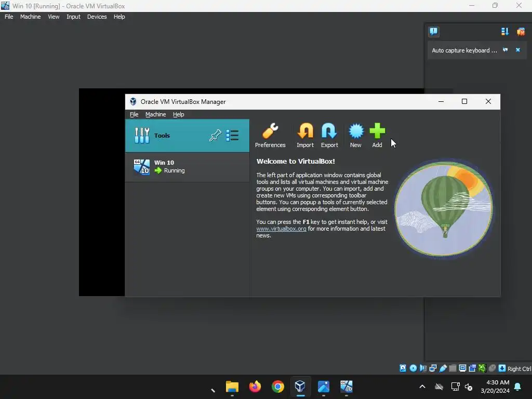
Task: Click the shared folders status icon
Action: tap(453, 368)
